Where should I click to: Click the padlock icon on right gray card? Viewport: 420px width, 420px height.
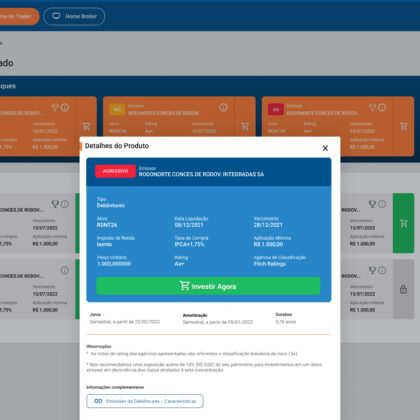(403, 289)
